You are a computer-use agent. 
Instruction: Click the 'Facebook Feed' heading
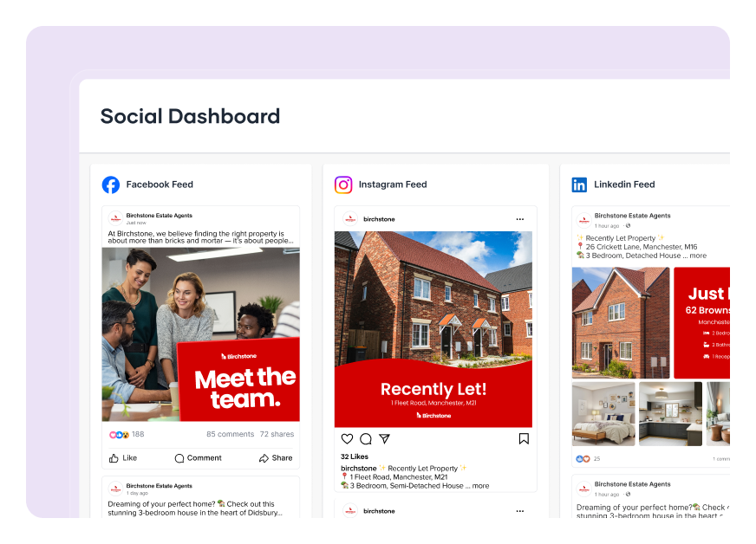click(160, 185)
